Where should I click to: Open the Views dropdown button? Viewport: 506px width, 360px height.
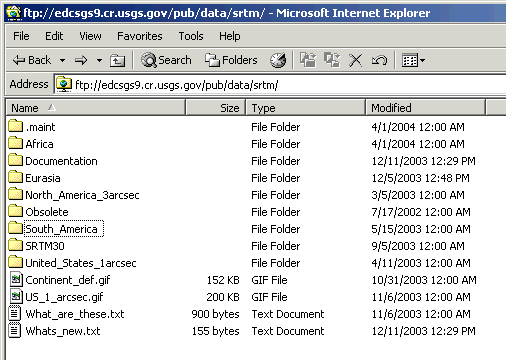[x=413, y=60]
